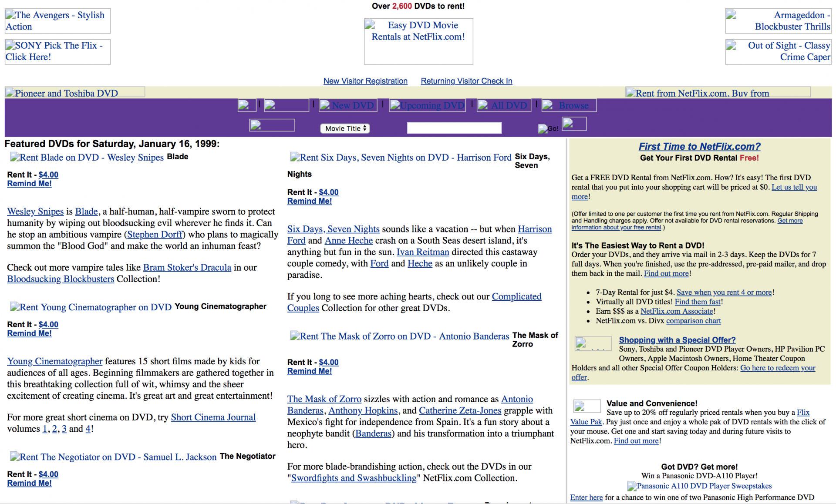836x504 pixels.
Task: Click The Mask of Zorro $4.00 link
Action: click(x=329, y=363)
